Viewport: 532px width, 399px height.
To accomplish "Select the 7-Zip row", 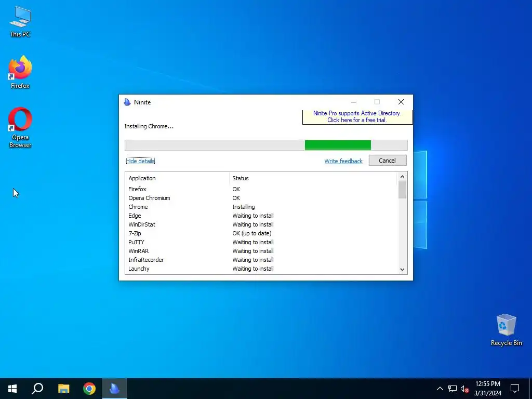I will 261,233.
